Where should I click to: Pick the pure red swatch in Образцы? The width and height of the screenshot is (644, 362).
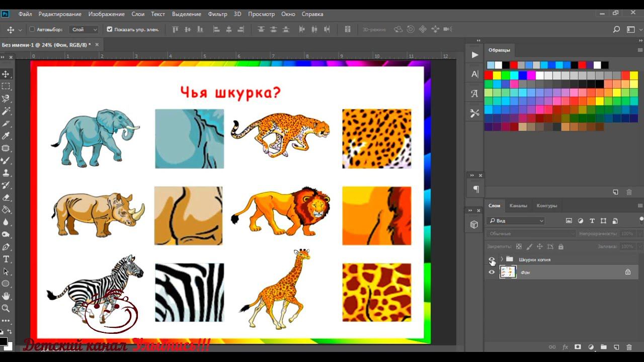coord(488,75)
